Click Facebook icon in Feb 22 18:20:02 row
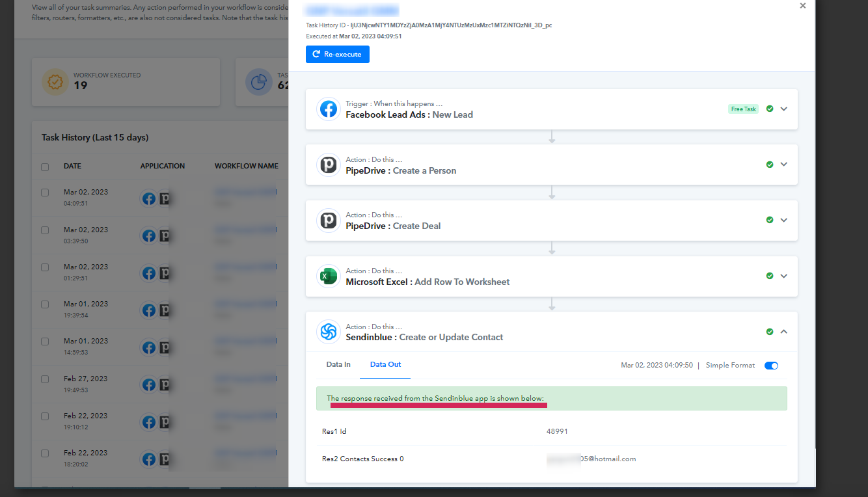This screenshot has height=497, width=868. point(149,459)
